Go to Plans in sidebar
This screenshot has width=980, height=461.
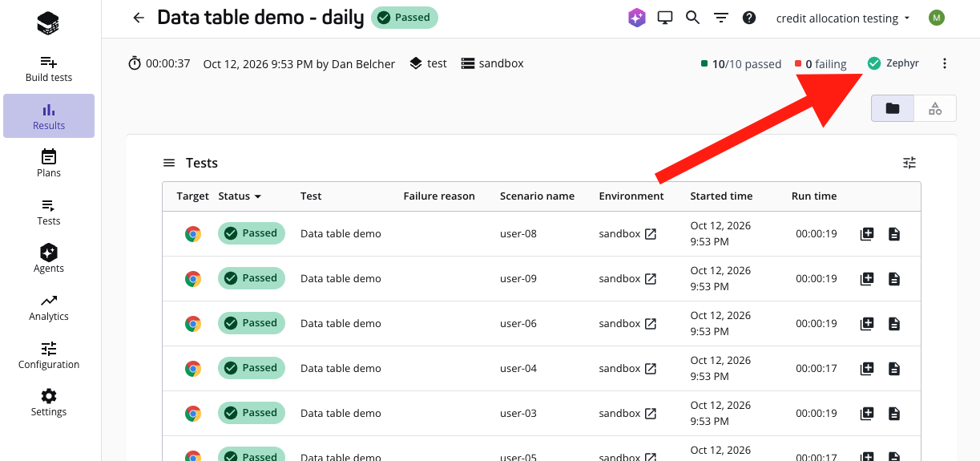[x=49, y=164]
